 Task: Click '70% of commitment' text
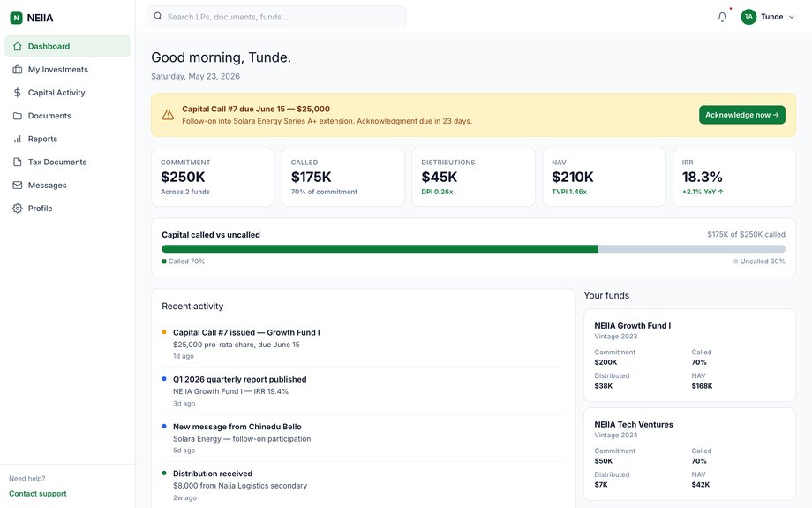point(324,192)
